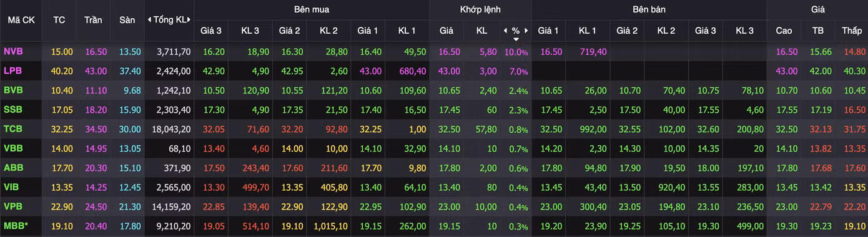The image size is (868, 237).
Task: Click SSB ticker in the table
Action: coord(13,110)
